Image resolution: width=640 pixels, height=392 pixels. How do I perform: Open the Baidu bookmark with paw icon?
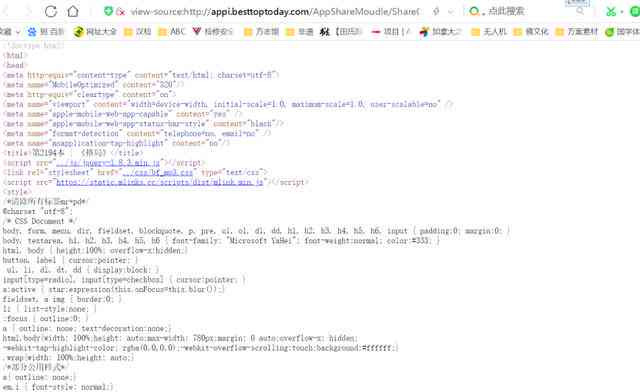tap(46, 31)
